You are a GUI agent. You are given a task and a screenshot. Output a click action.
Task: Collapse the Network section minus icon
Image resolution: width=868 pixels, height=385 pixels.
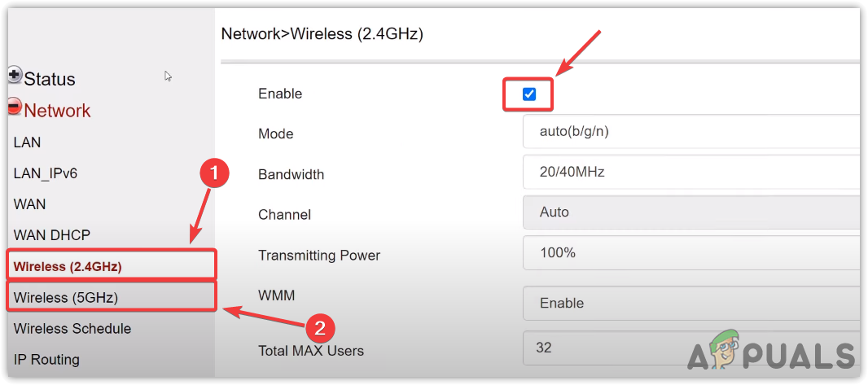tap(15, 107)
